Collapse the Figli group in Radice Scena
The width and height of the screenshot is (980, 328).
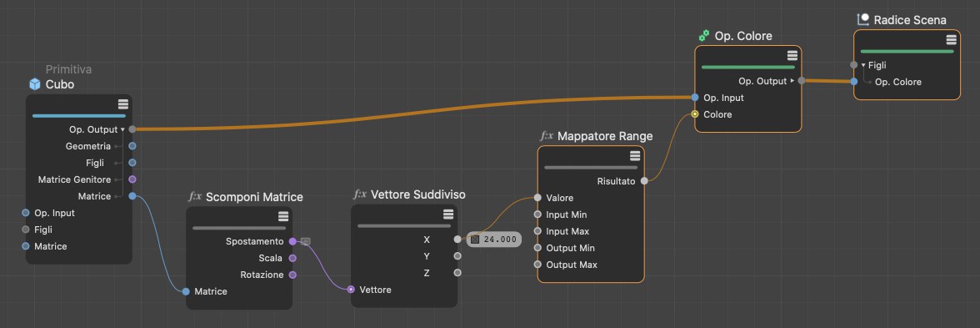(863, 65)
